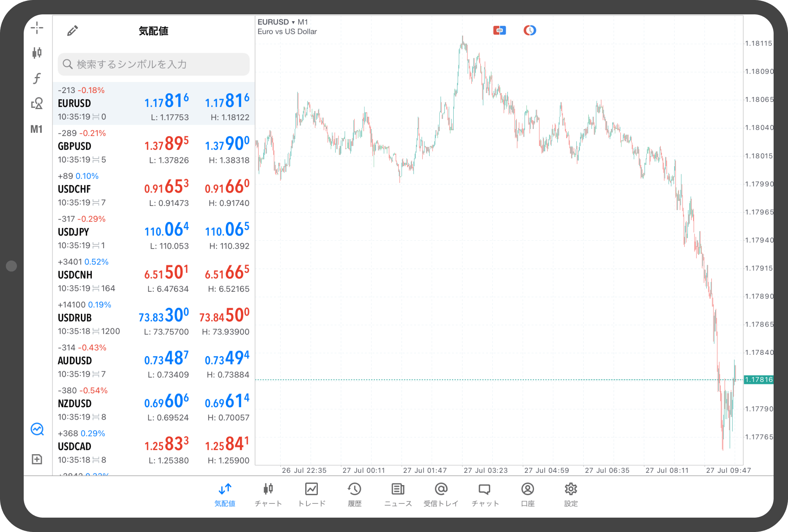788x532 pixels.
Task: Open the 設定 settings tab
Action: click(x=570, y=494)
